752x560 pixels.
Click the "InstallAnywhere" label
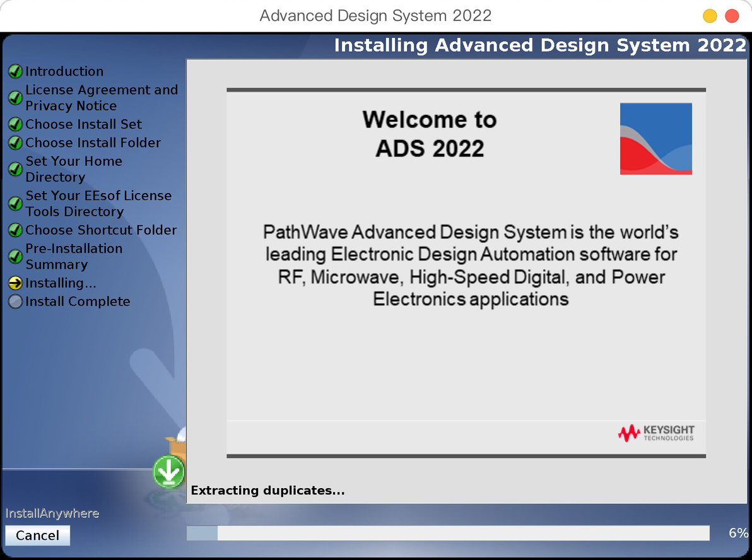52,513
